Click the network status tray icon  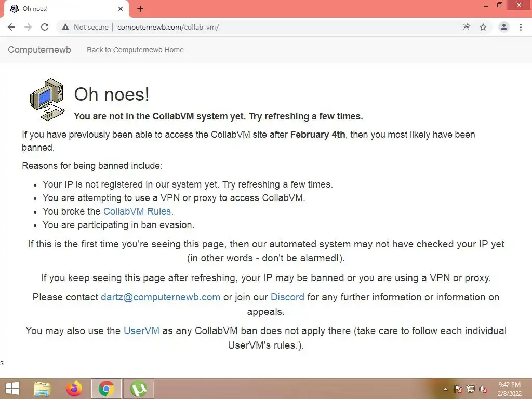(x=471, y=389)
